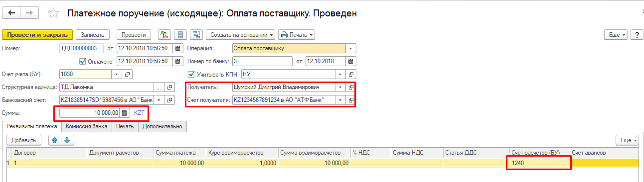Switch to the Печать tab

125,126
